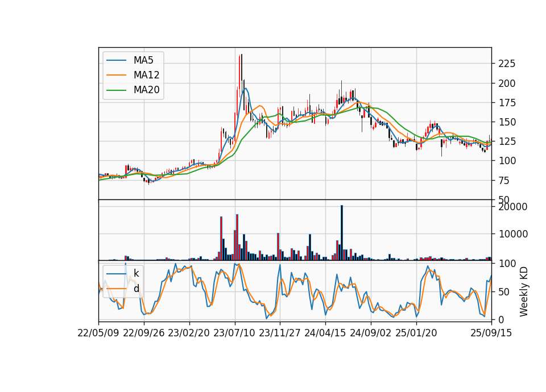Viewport: 546px width, 392px height.
Task: Click the 50 label on KD axis
Action: coord(504,292)
